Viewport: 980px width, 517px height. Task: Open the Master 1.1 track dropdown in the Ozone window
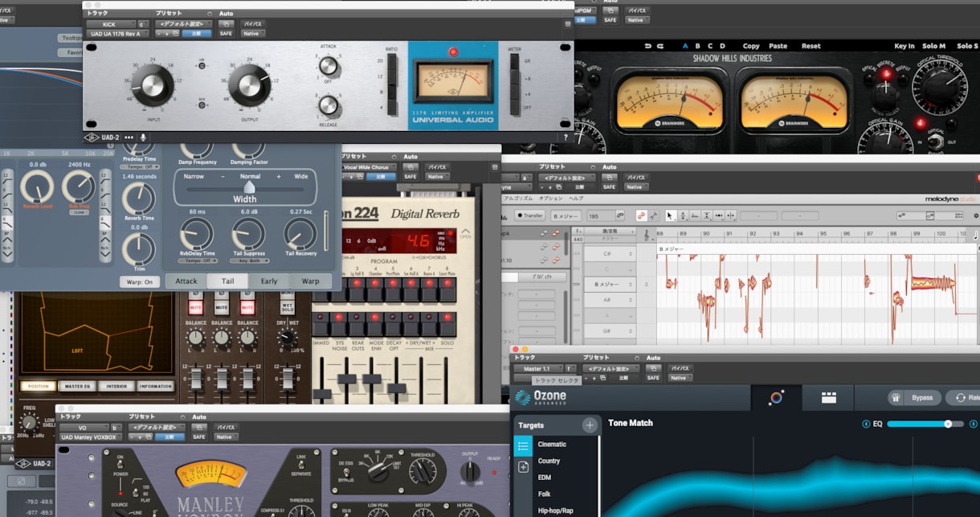540,368
